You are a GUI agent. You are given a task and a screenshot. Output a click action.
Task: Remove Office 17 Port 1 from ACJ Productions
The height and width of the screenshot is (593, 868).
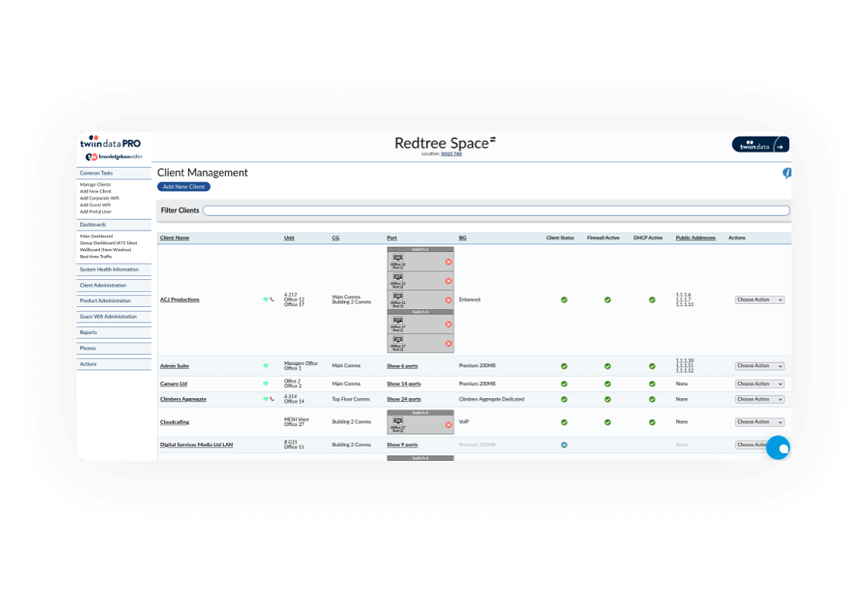[x=449, y=325]
